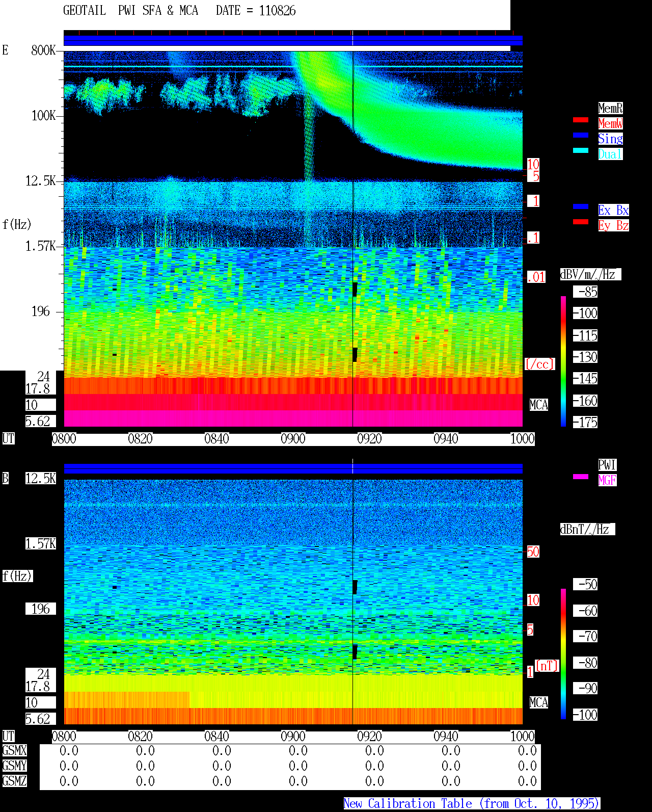Image resolution: width=652 pixels, height=812 pixels.
Task: Click the GSMZ row label
Action: coord(14,781)
